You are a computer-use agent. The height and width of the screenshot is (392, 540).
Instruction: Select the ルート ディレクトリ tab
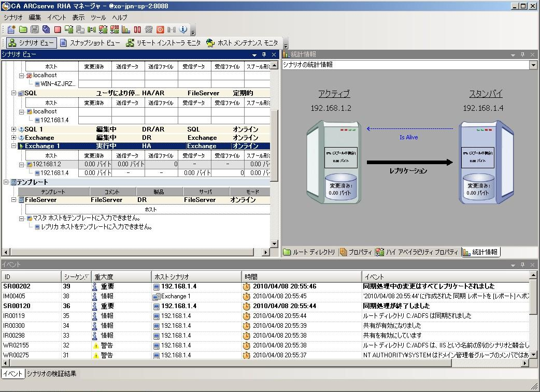[x=310, y=252]
